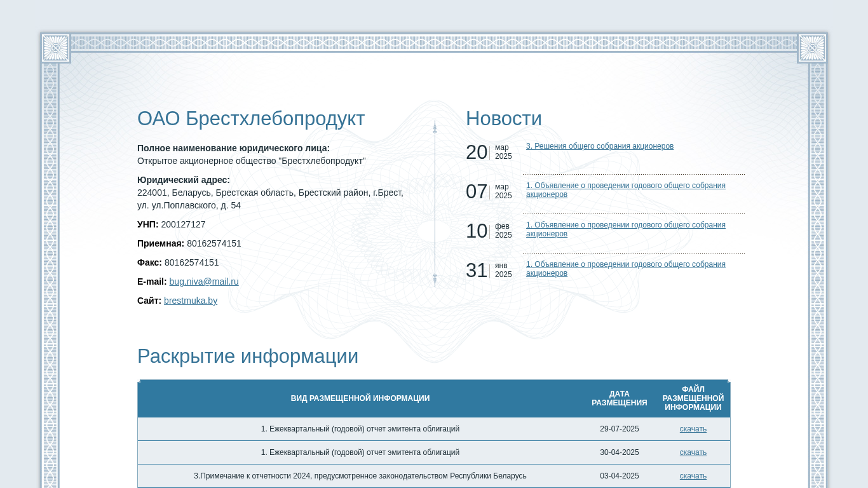
Task: Open the bug.niva@mail.ru email link
Action: 204,281
